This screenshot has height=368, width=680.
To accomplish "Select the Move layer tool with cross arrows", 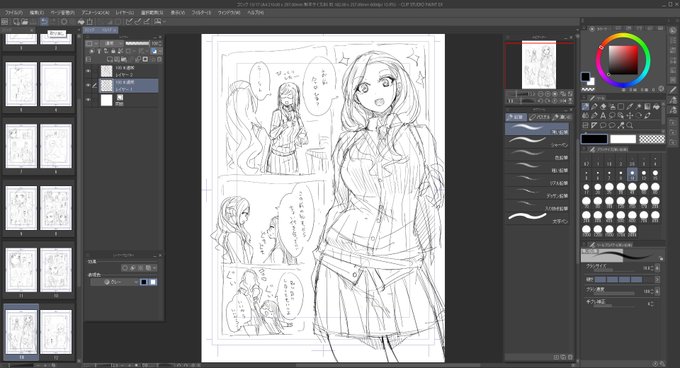I will [629, 116].
